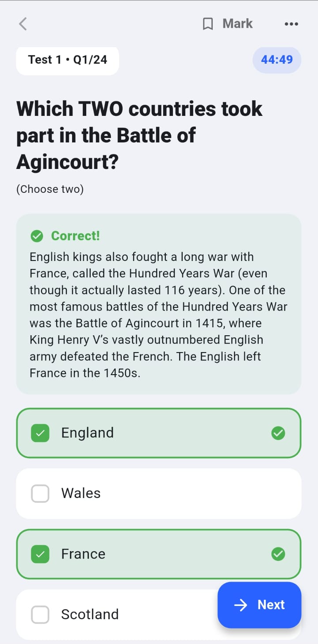Tap the green checkmark badge on France
The image size is (318, 644).
pyautogui.click(x=278, y=554)
